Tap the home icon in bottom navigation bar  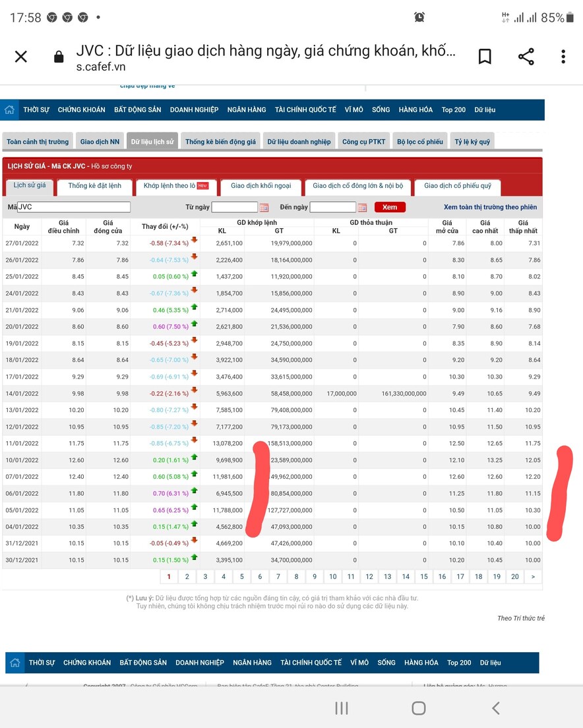[15, 663]
